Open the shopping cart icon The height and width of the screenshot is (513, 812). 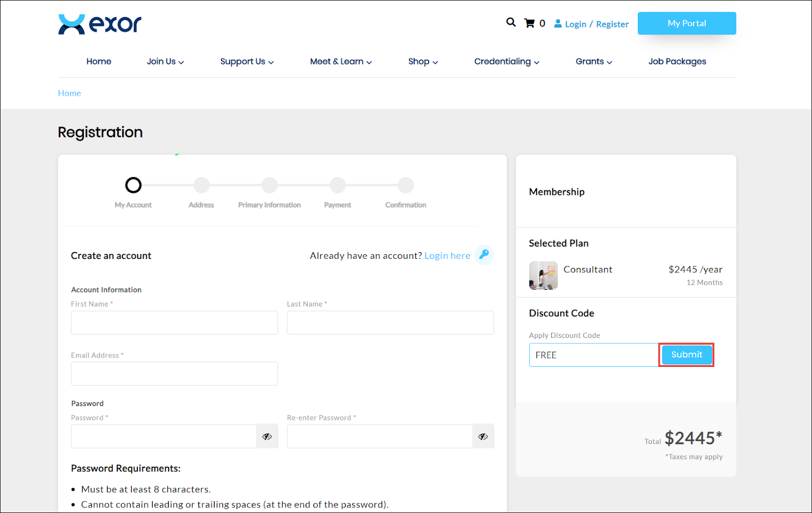pos(529,23)
